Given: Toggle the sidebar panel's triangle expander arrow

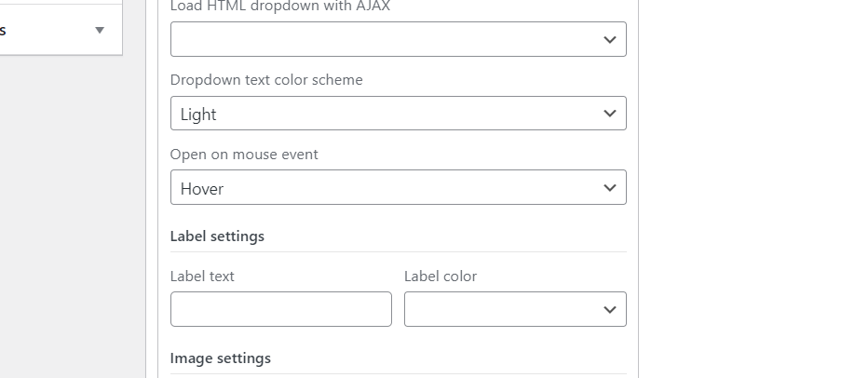Looking at the screenshot, I should (100, 30).
